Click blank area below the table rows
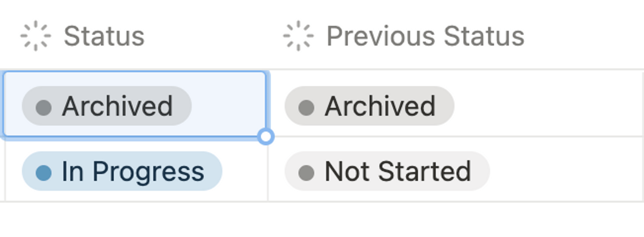The height and width of the screenshot is (237, 644). coord(322,220)
